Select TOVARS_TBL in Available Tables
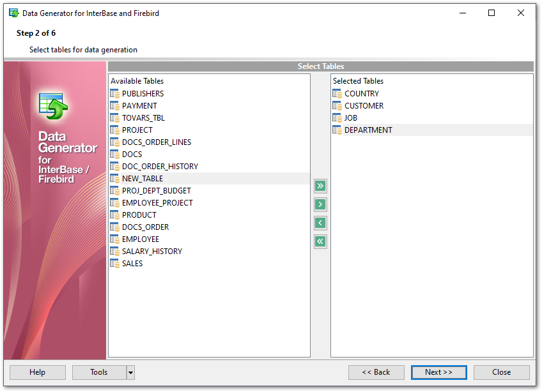Viewport: 542px width, 392px height. [x=143, y=117]
